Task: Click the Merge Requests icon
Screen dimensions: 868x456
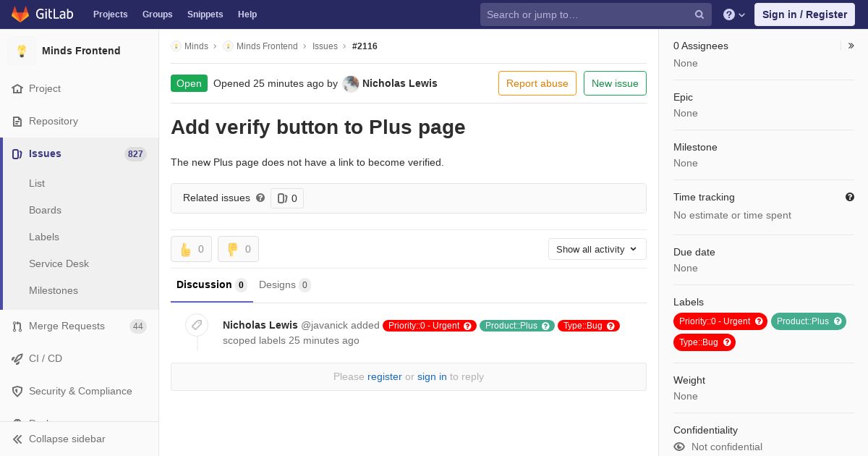Action: 17,326
